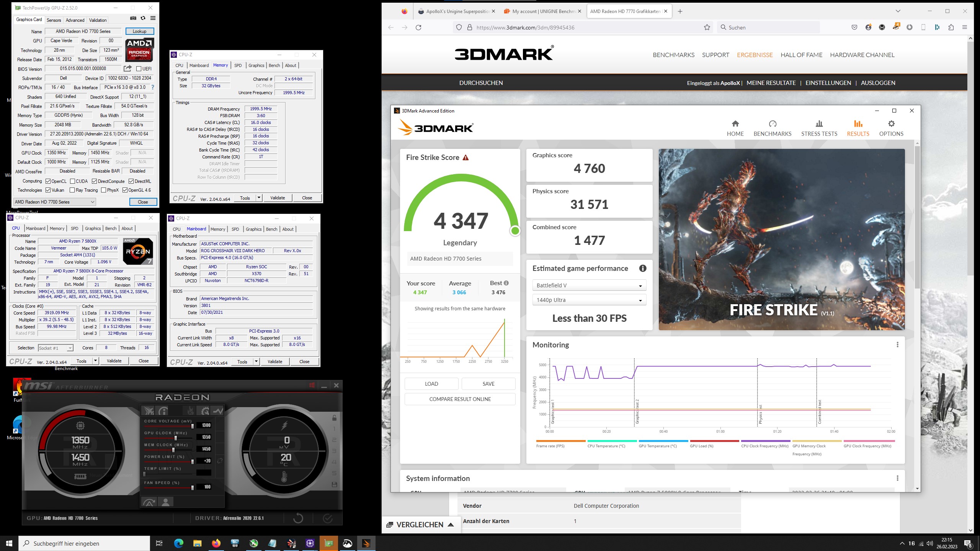Screen dimensions: 980x551
Task: Switch to the Validation tab in GPU-Z
Action: [x=98, y=20]
